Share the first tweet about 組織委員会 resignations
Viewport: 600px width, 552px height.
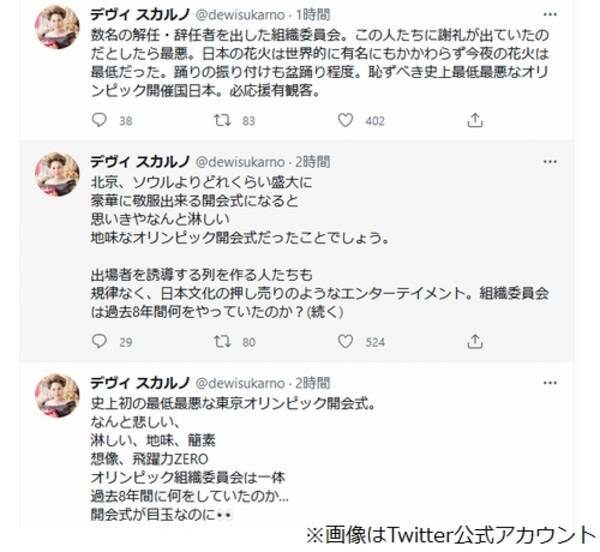(475, 120)
